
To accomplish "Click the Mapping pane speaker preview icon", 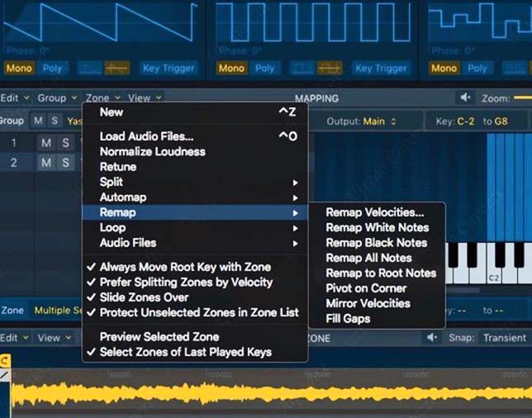I will 467,98.
